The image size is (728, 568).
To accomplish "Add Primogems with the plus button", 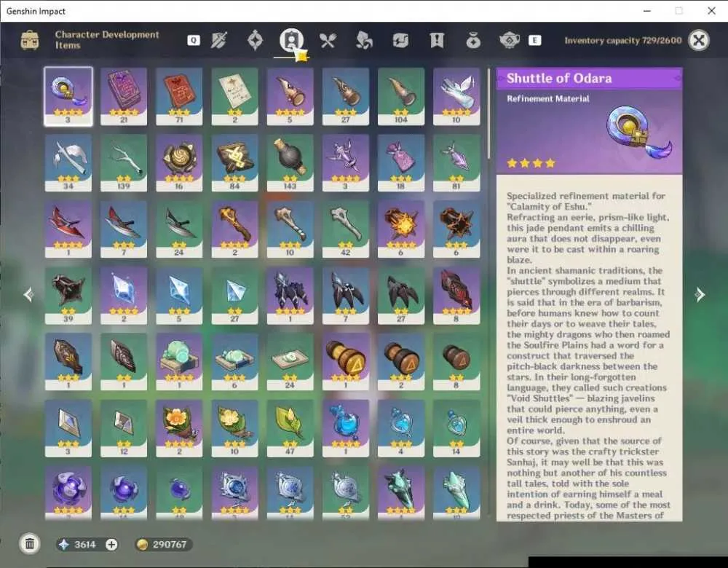I will click(111, 544).
